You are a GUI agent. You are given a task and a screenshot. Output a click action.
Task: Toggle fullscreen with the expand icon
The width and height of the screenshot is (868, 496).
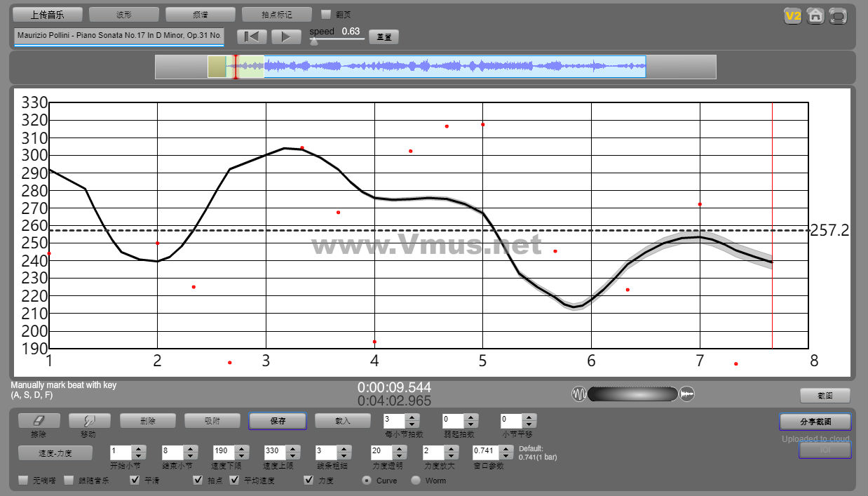coord(838,16)
